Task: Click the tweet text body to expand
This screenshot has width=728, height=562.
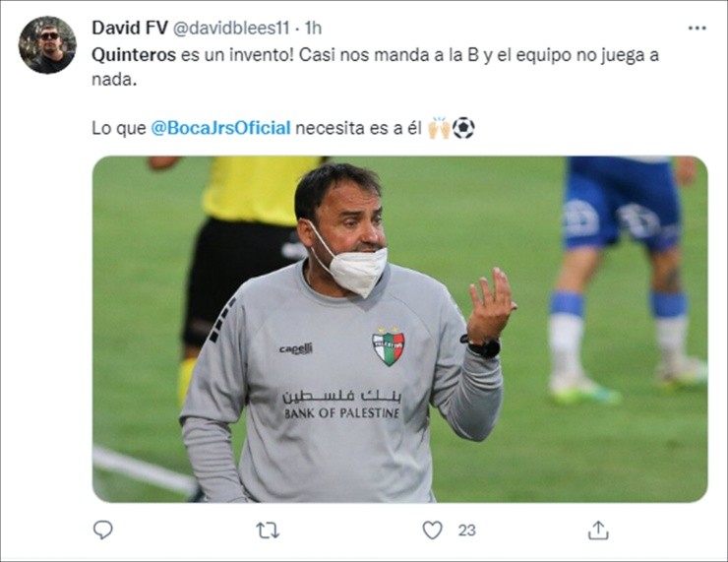Action: pyautogui.click(x=375, y=91)
